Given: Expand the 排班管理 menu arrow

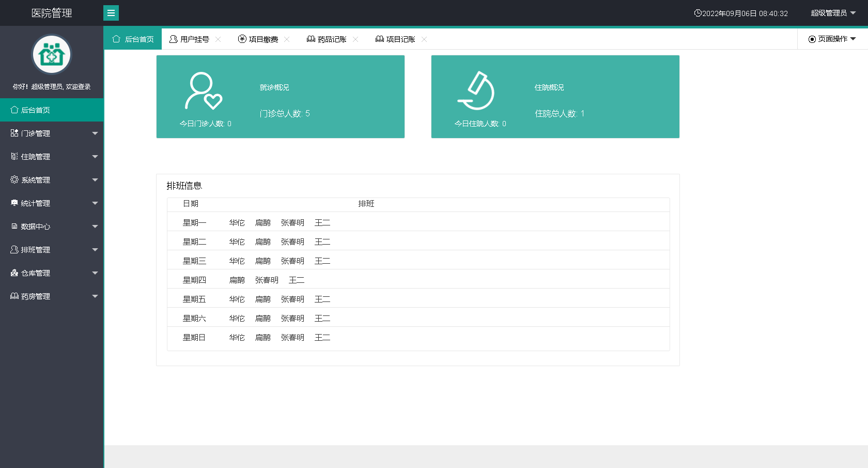Looking at the screenshot, I should [x=95, y=250].
